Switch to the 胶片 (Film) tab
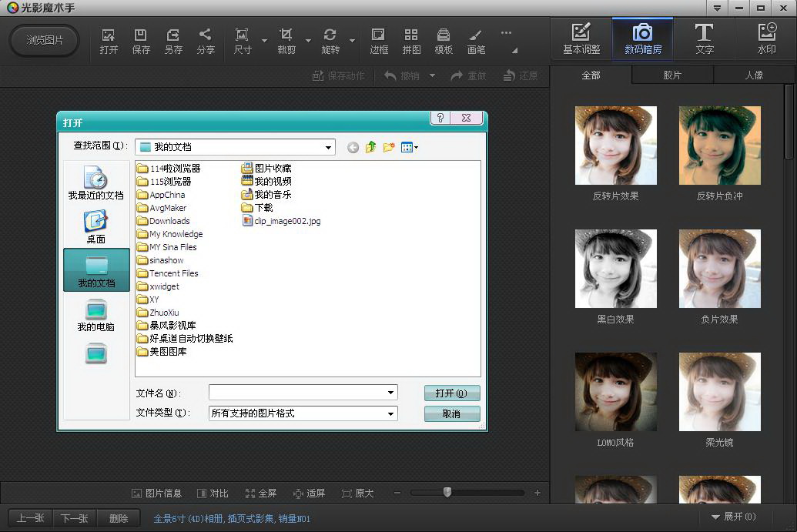The height and width of the screenshot is (532, 797). tap(672, 75)
